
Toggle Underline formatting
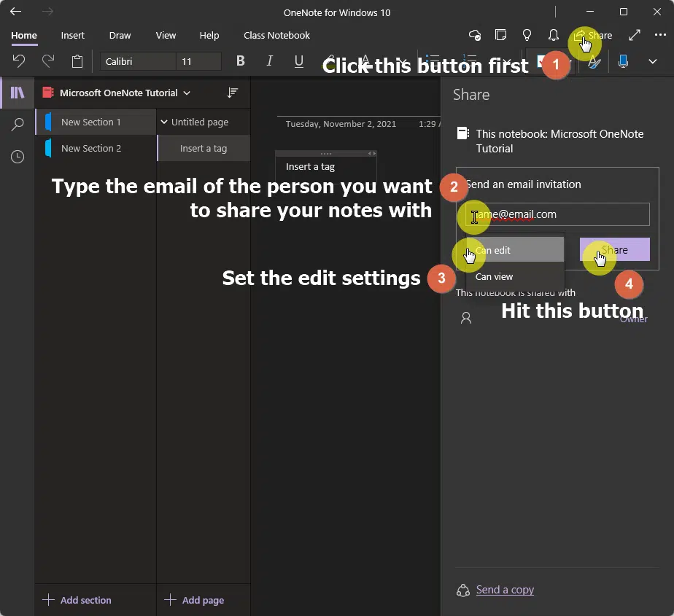[299, 61]
